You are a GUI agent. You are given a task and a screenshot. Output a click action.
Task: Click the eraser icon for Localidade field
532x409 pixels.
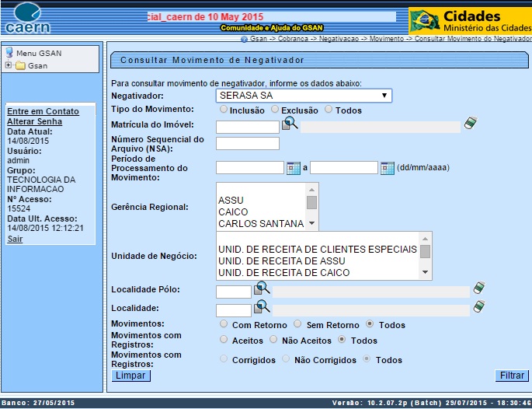coord(479,307)
